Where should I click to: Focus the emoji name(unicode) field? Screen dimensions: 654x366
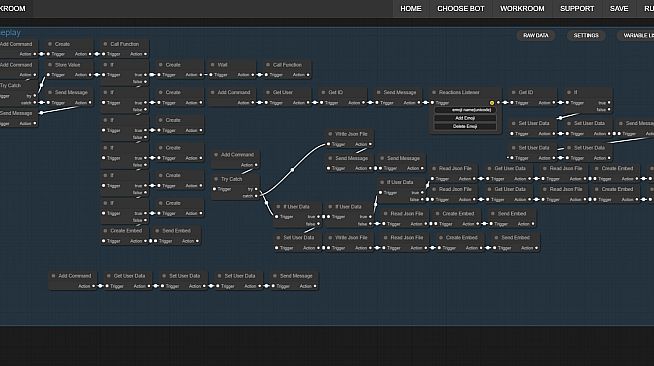(x=465, y=110)
